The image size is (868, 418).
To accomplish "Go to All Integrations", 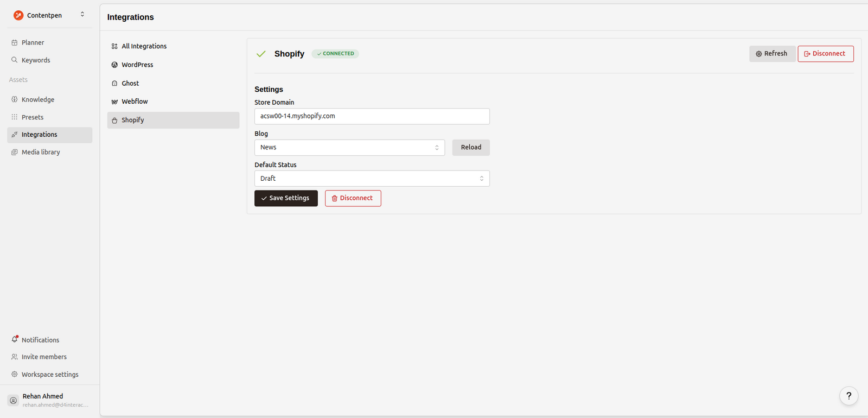I will pyautogui.click(x=144, y=46).
